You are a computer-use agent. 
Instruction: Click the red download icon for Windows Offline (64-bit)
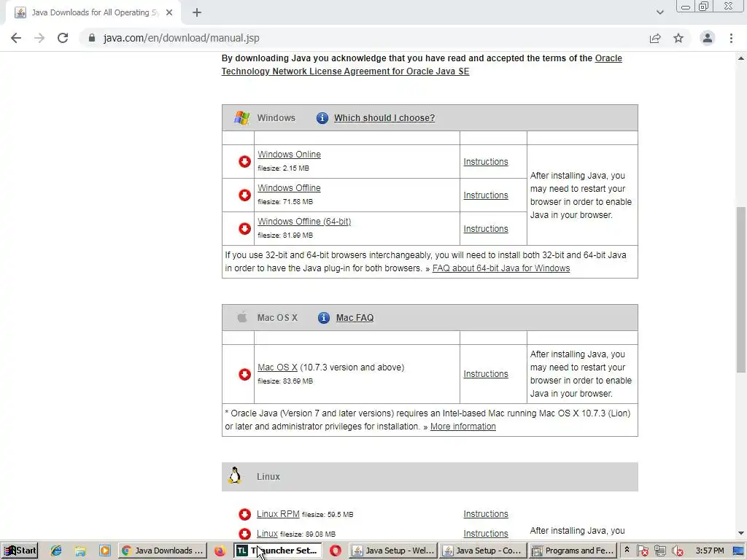244,228
